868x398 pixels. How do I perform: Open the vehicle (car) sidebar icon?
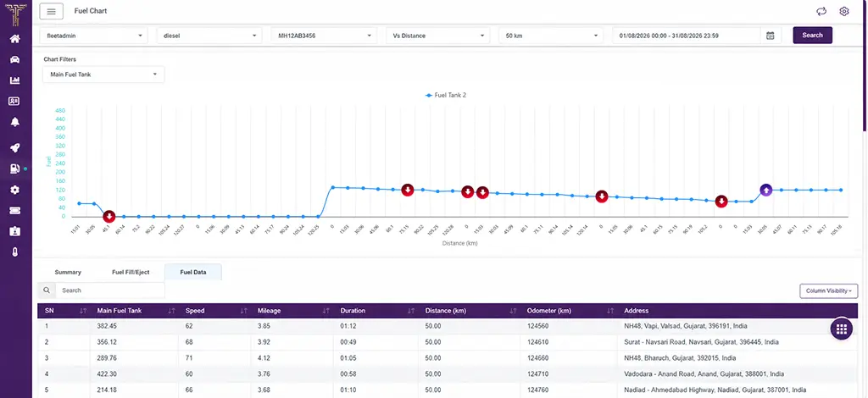[15, 59]
